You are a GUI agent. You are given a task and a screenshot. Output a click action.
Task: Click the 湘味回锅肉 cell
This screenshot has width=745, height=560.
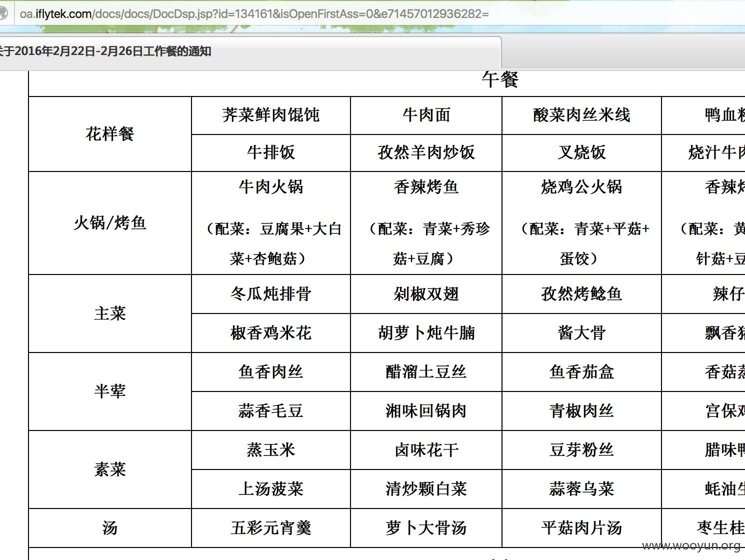point(426,411)
